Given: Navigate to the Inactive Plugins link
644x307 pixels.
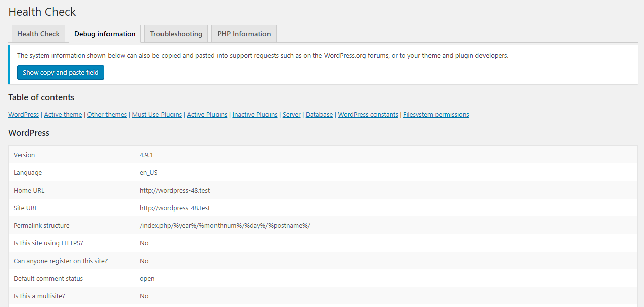Looking at the screenshot, I should tap(254, 115).
